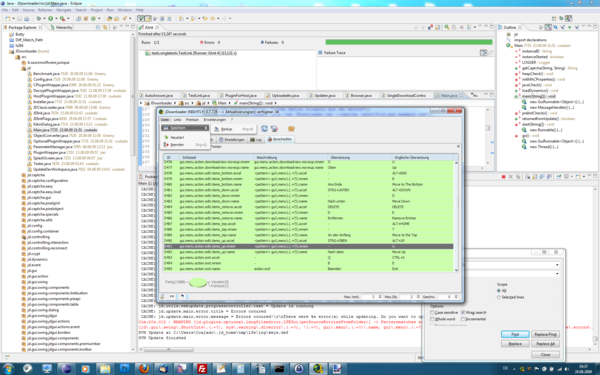The image size is (600, 375).
Task: Expand the Speichern submenu entry
Action: [185, 128]
